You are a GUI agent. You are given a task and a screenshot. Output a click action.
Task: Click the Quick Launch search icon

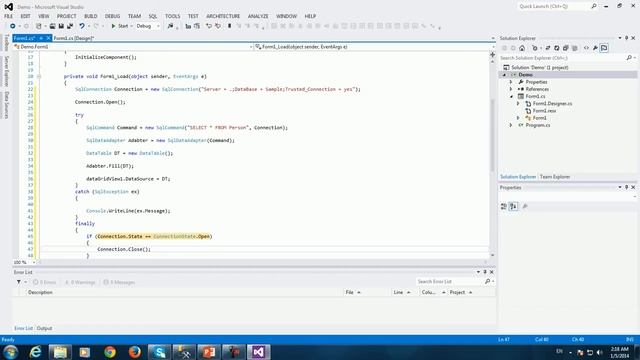click(593, 6)
